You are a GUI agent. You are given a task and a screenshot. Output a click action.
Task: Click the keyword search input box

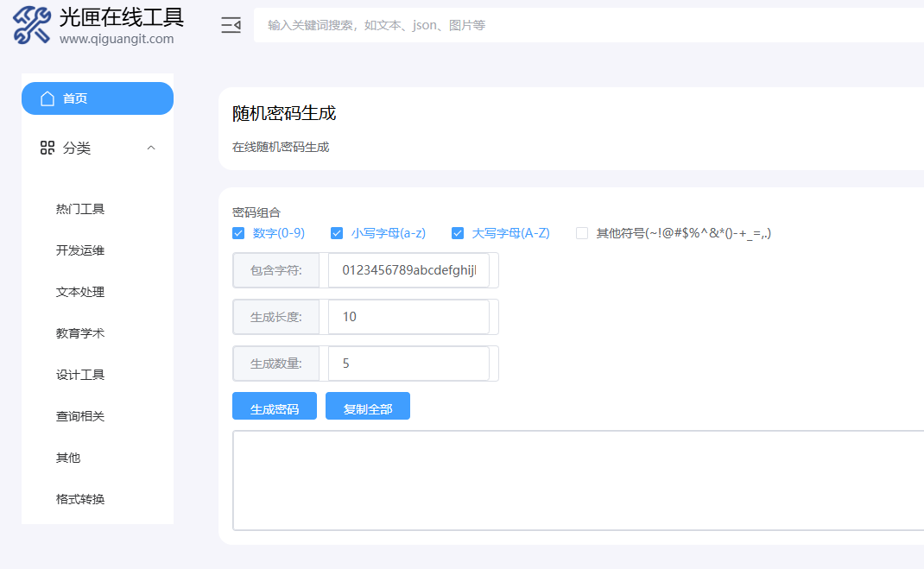pyautogui.click(x=587, y=25)
